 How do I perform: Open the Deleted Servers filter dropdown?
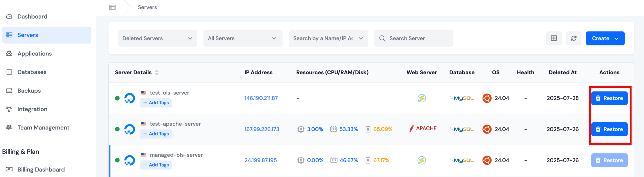(157, 38)
